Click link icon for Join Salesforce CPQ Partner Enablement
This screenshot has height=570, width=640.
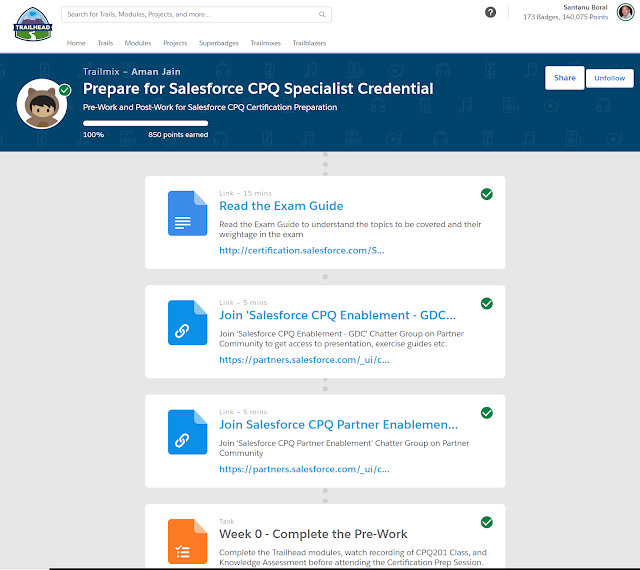(187, 432)
